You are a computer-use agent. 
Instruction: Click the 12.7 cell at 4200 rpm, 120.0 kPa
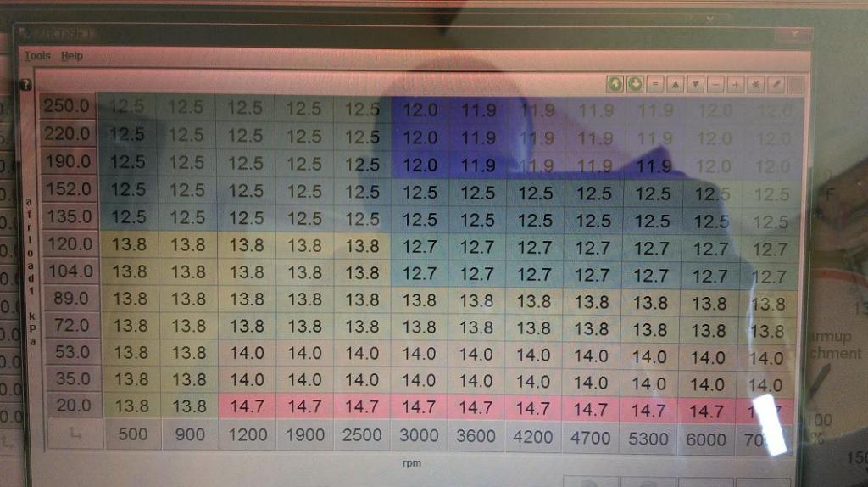point(534,249)
